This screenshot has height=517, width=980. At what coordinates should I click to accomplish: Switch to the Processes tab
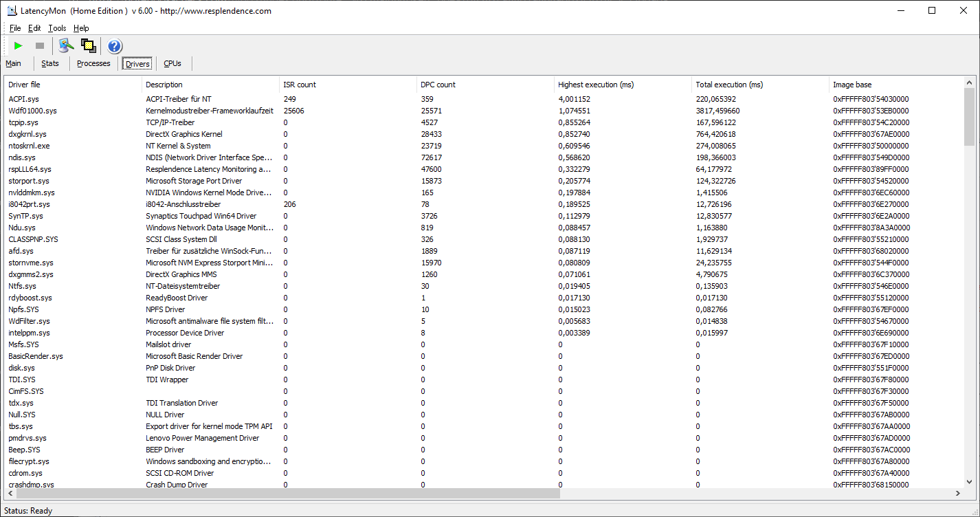point(93,63)
